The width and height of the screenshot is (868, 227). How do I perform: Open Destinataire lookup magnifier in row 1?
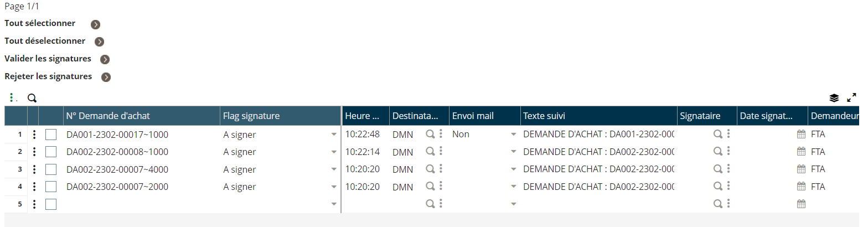click(x=430, y=133)
